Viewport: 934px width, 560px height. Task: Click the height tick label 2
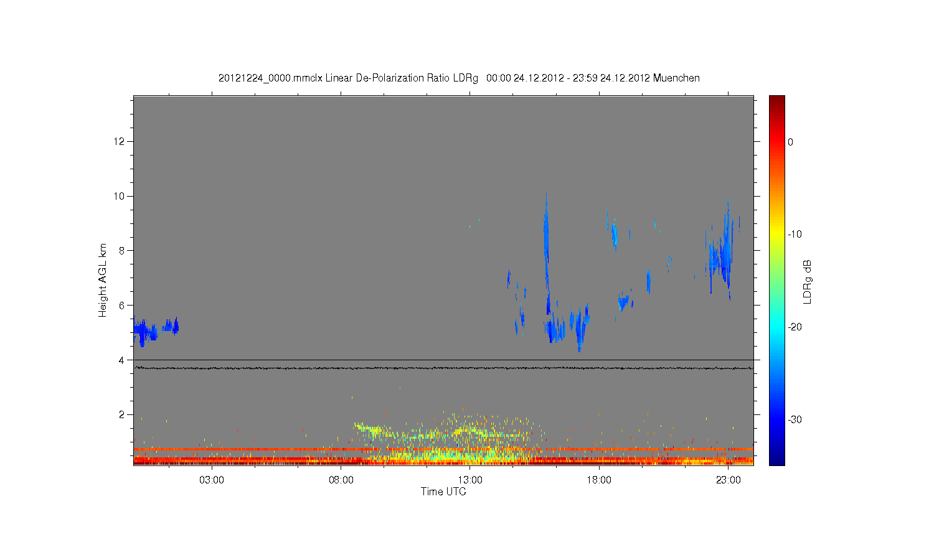tap(122, 414)
